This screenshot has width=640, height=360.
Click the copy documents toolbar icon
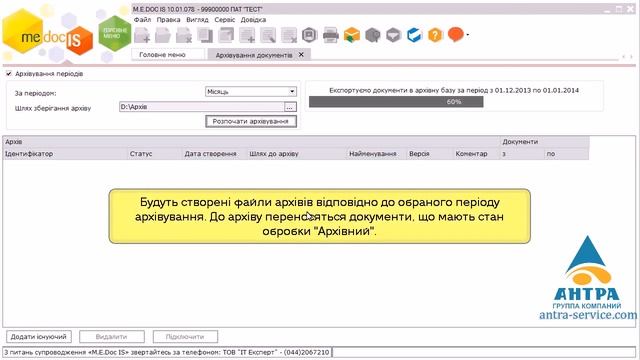tap(205, 35)
